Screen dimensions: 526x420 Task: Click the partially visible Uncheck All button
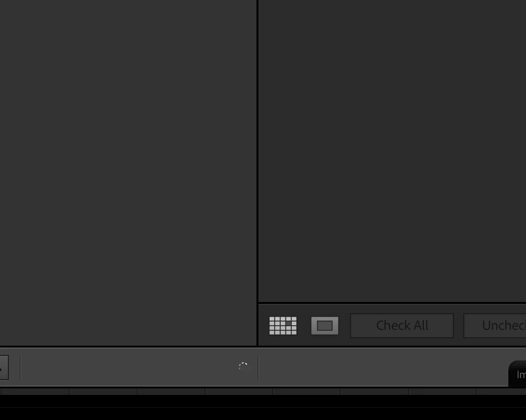495,325
